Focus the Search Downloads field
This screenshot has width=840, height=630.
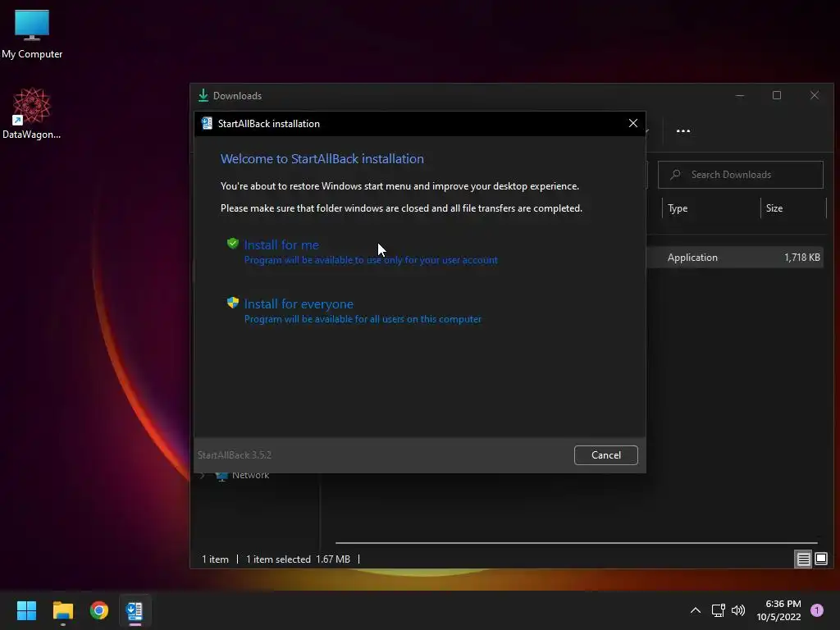(741, 175)
